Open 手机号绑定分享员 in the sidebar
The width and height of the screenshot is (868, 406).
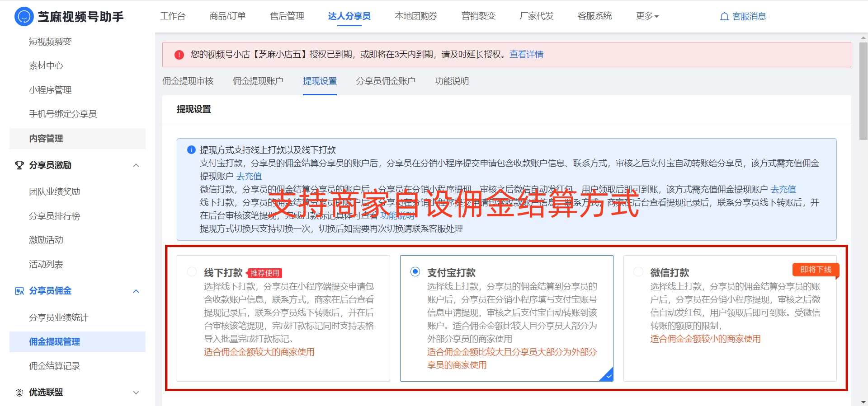(x=63, y=114)
